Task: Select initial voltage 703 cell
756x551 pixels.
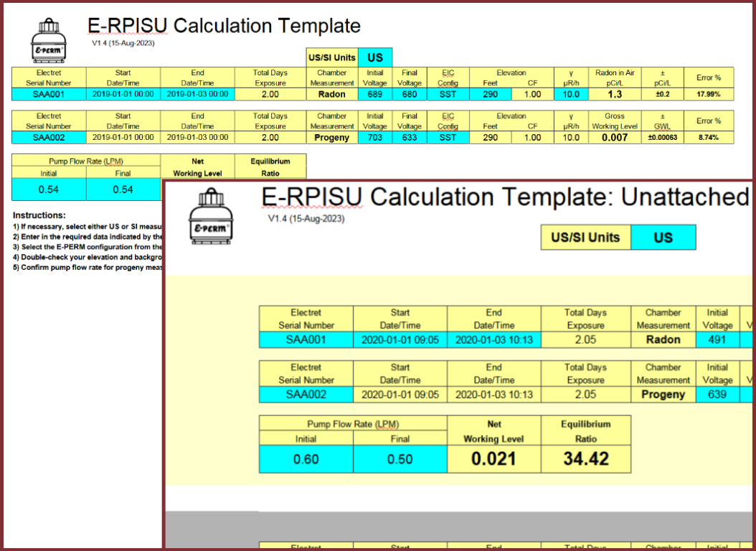Action: pyautogui.click(x=375, y=137)
